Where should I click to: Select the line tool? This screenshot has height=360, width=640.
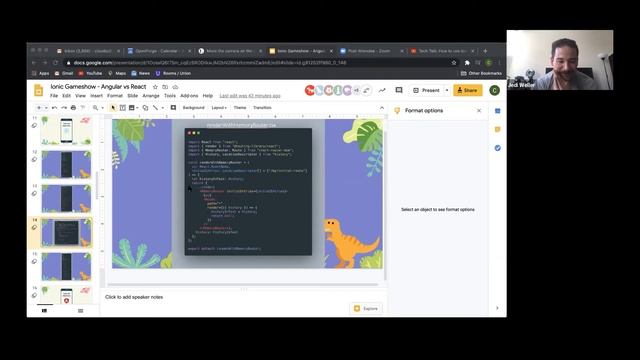click(x=156, y=108)
